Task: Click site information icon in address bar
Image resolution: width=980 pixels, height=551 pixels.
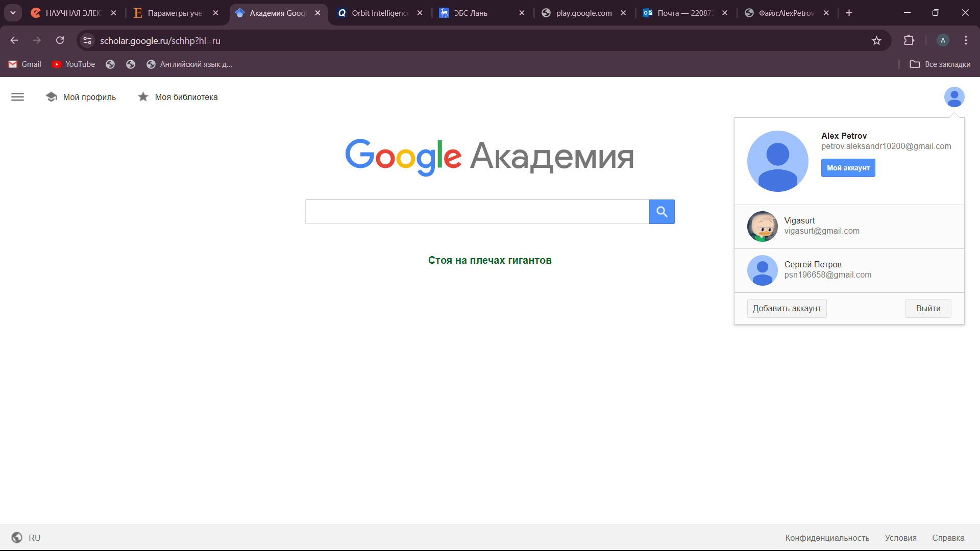Action: tap(87, 40)
